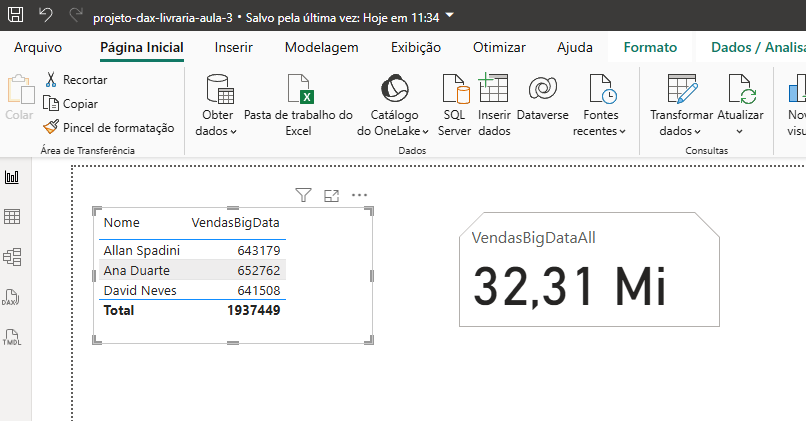Open the file title dropdown arrow

449,15
